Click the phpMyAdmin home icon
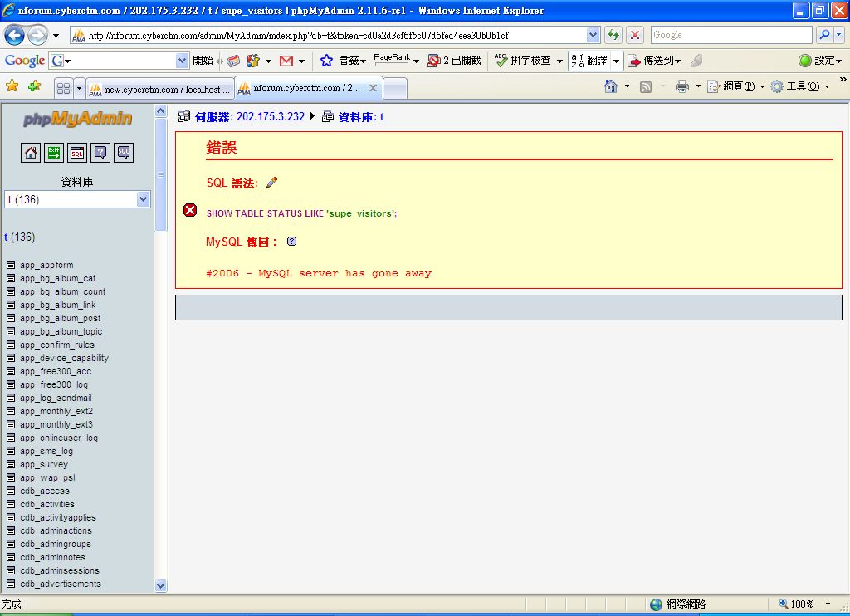 click(x=31, y=152)
